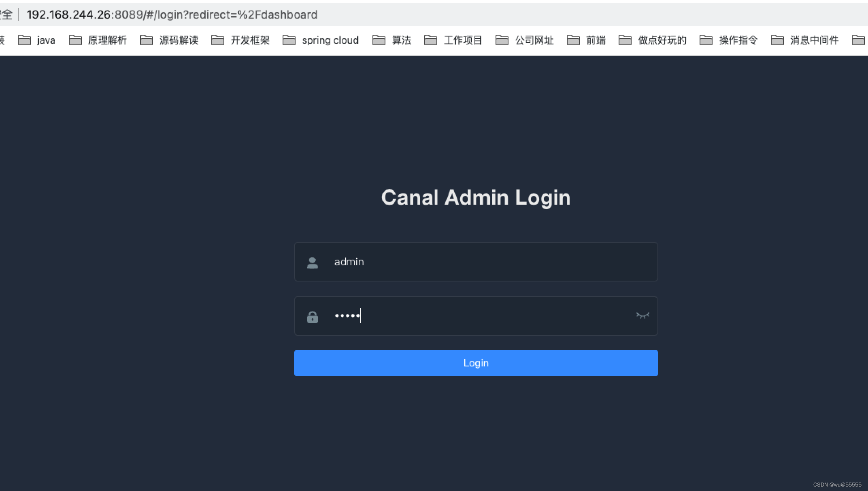This screenshot has width=868, height=491.
Task: Click the 做点好玩的 folder icon
Action: [625, 40]
